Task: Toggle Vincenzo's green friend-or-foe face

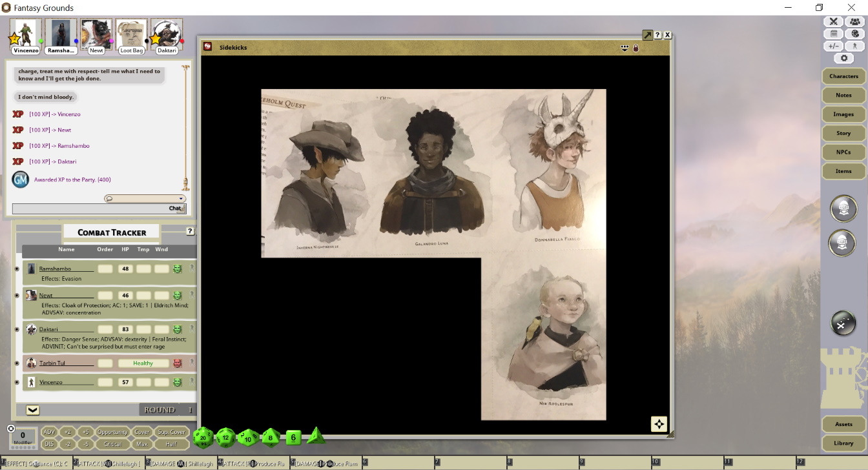Action: (x=177, y=382)
